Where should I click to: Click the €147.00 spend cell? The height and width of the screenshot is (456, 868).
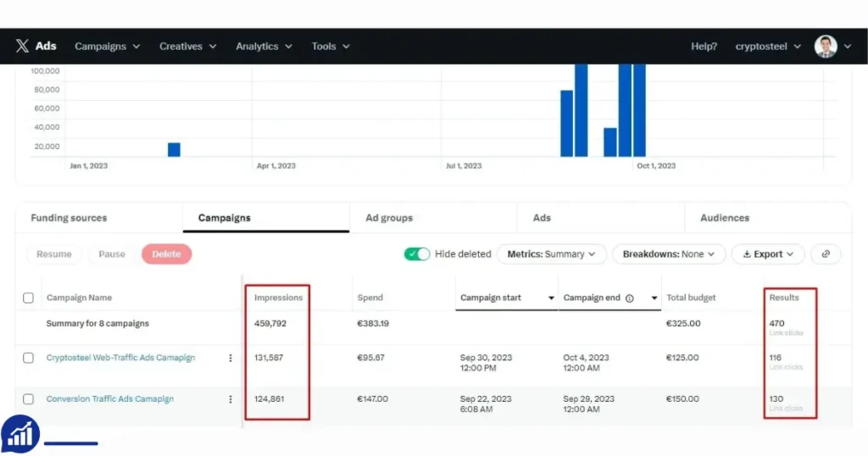pyautogui.click(x=373, y=399)
